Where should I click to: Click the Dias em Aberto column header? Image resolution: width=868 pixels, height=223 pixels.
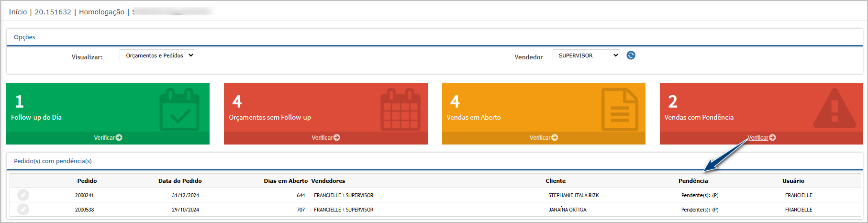pyautogui.click(x=286, y=181)
